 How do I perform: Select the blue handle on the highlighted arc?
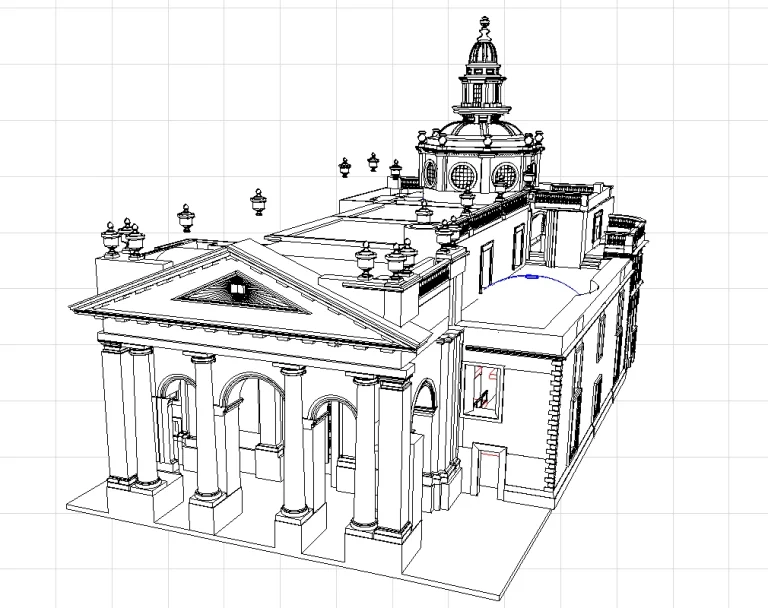pyautogui.click(x=531, y=277)
